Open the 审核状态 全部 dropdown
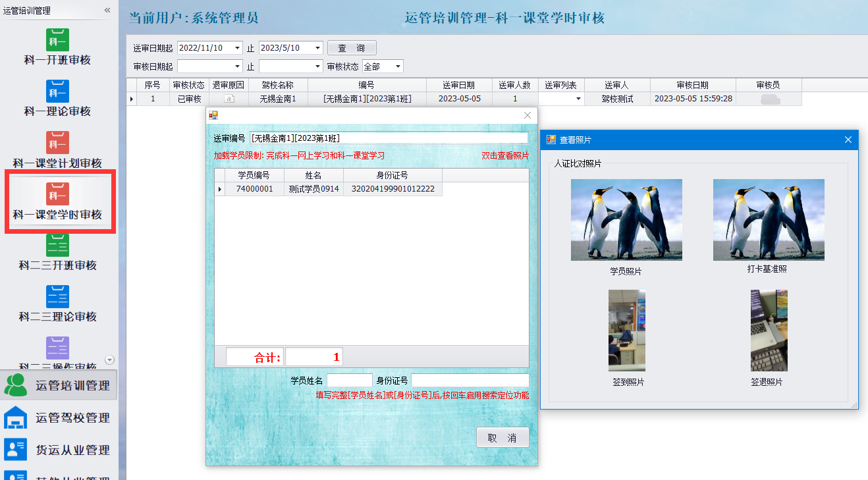Screen dimensions: 868x480 pyautogui.click(x=397, y=67)
